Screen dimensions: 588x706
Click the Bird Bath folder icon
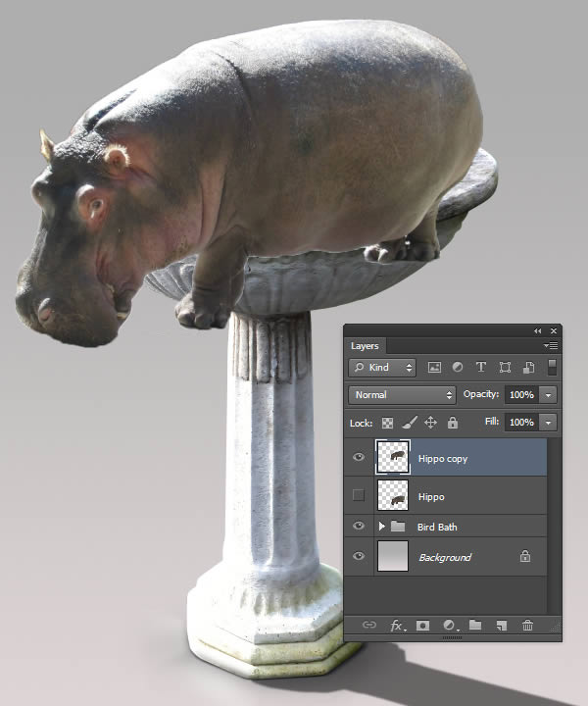tap(398, 526)
